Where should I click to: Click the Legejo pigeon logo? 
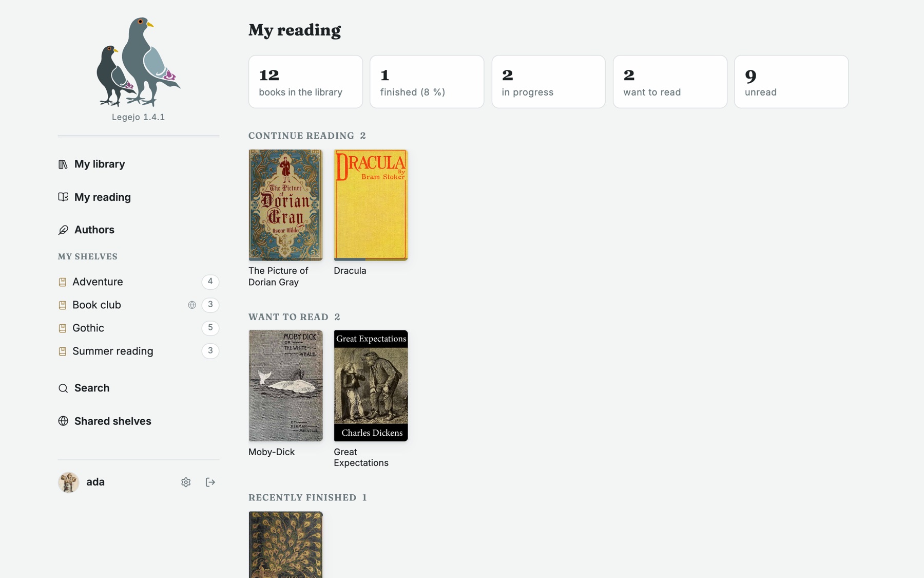139,62
